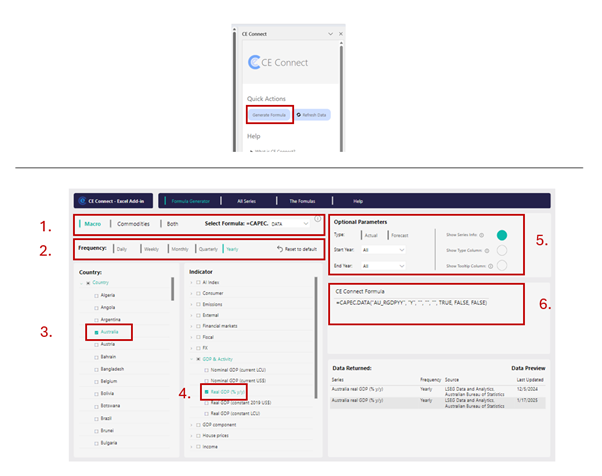Click the CE Connect - Excel Add-in header badge
Viewport: 602px width, 476px height.
click(x=112, y=200)
